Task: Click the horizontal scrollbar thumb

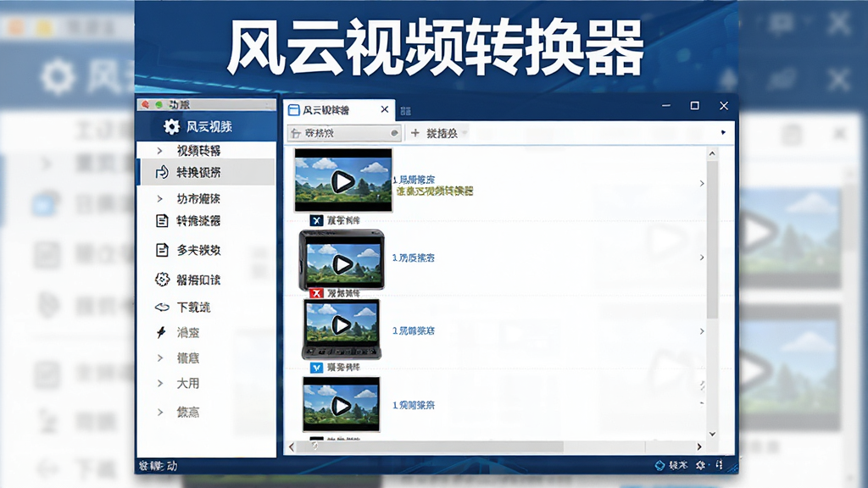Action: [431, 446]
